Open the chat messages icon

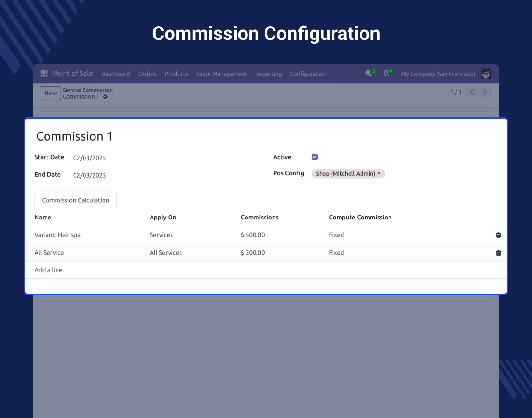point(369,73)
